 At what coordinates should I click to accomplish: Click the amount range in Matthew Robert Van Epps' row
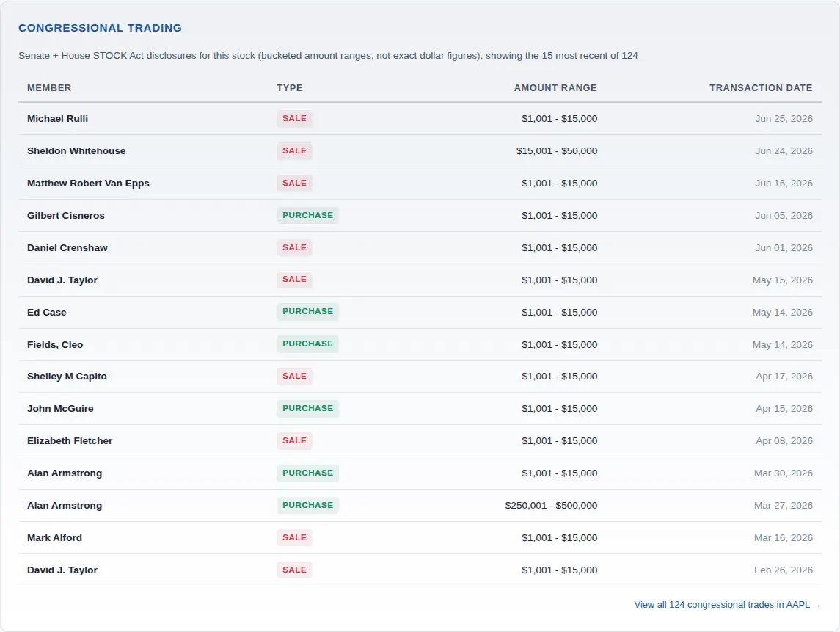(559, 184)
